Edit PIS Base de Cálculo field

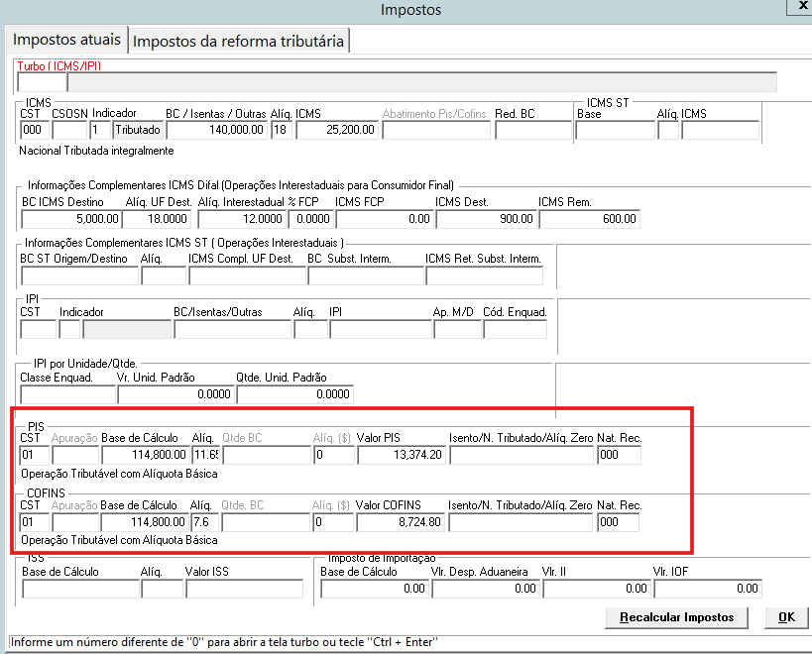click(146, 455)
